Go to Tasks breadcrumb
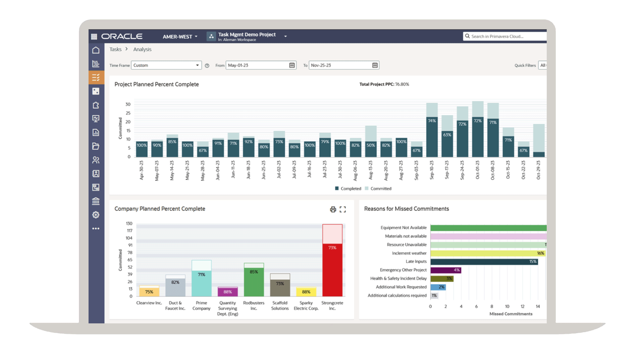The width and height of the screenshot is (644, 364). tap(115, 49)
